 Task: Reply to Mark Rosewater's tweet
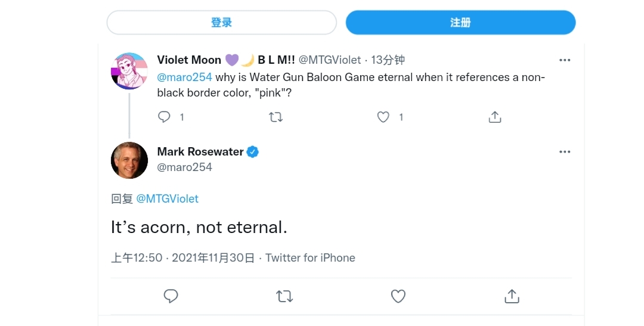pos(171,296)
